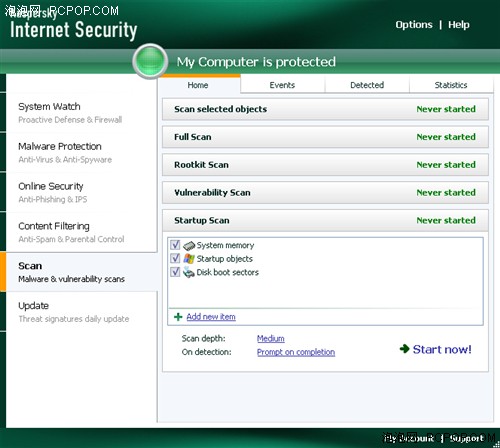Expand the Scan selected objects section
Screen dimensions: 500x448
(x=325, y=109)
